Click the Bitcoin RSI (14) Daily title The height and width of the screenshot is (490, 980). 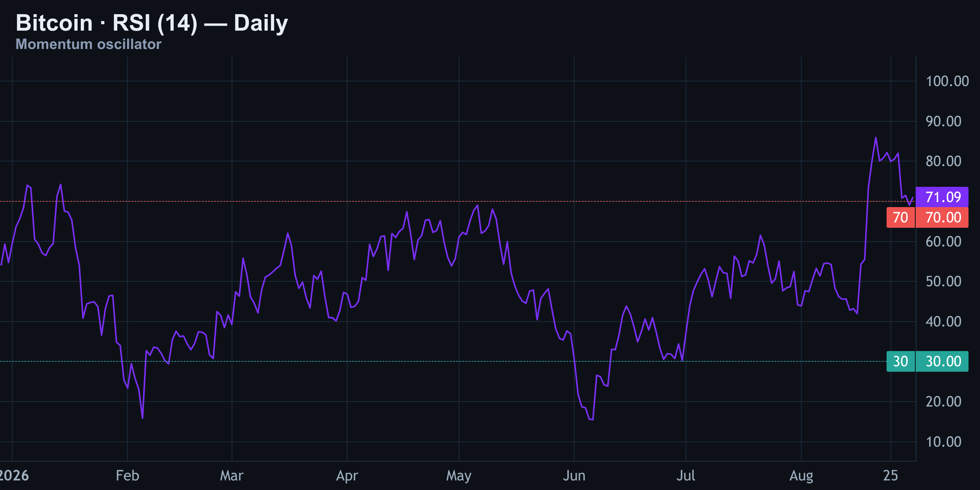click(x=152, y=23)
